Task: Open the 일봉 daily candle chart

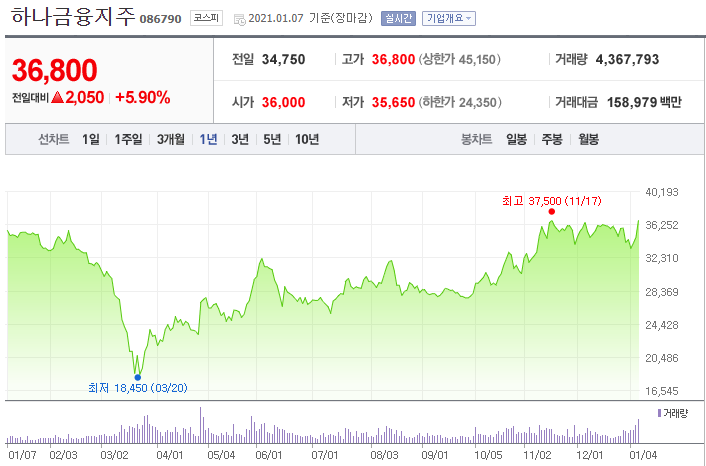Action: tap(516, 139)
